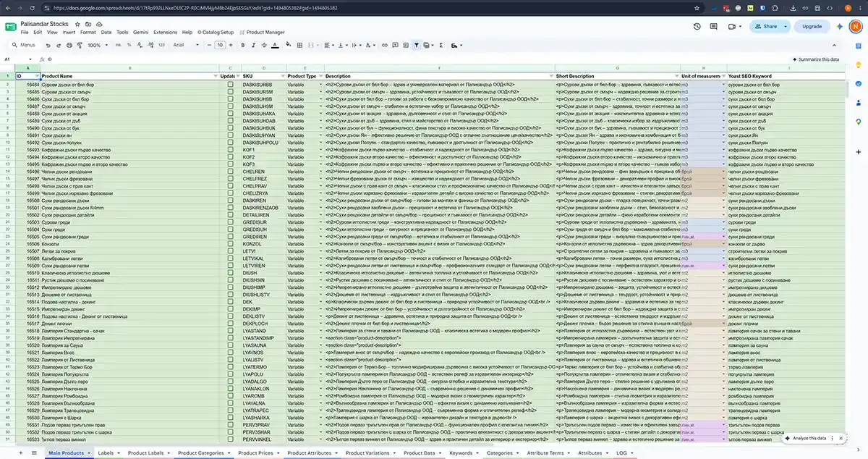The width and height of the screenshot is (868, 459).
Task: Click the Menus search field
Action: coord(24,45)
